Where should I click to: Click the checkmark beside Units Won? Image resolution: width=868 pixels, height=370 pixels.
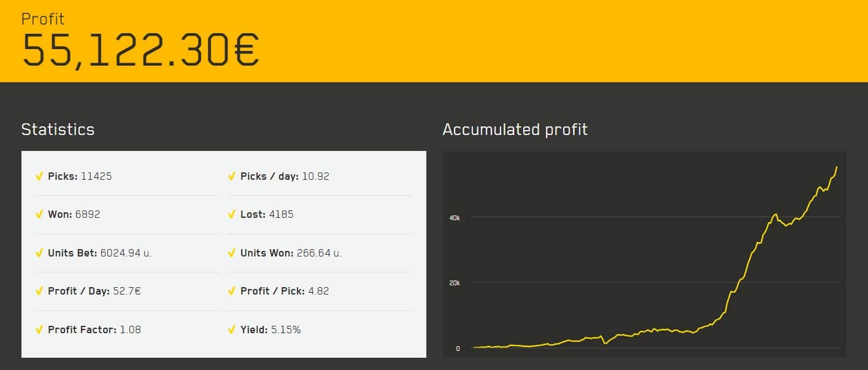pyautogui.click(x=232, y=253)
